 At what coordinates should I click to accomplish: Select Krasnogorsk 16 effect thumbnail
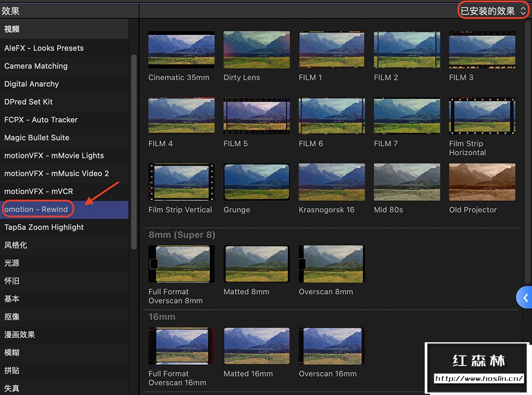tap(332, 182)
